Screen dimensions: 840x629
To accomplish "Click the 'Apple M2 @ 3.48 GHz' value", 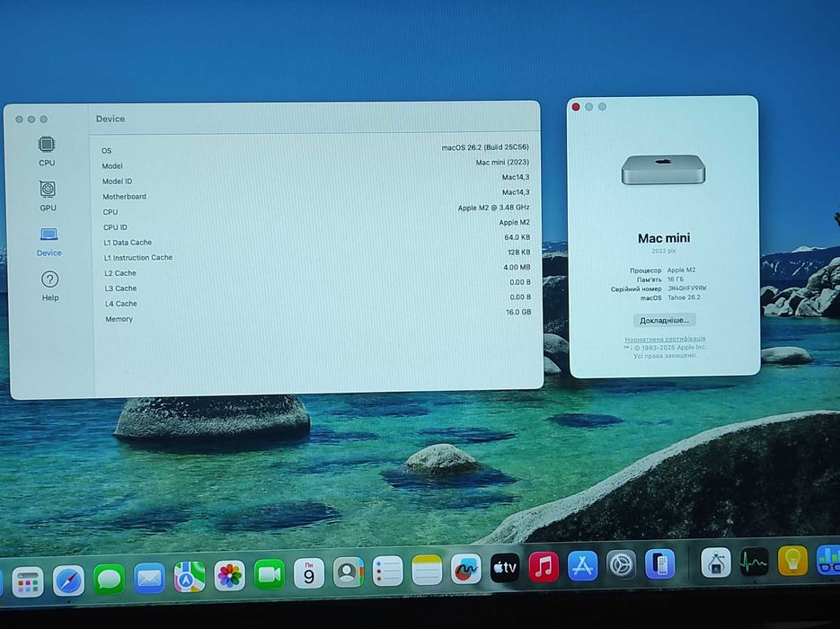I will pyautogui.click(x=493, y=208).
